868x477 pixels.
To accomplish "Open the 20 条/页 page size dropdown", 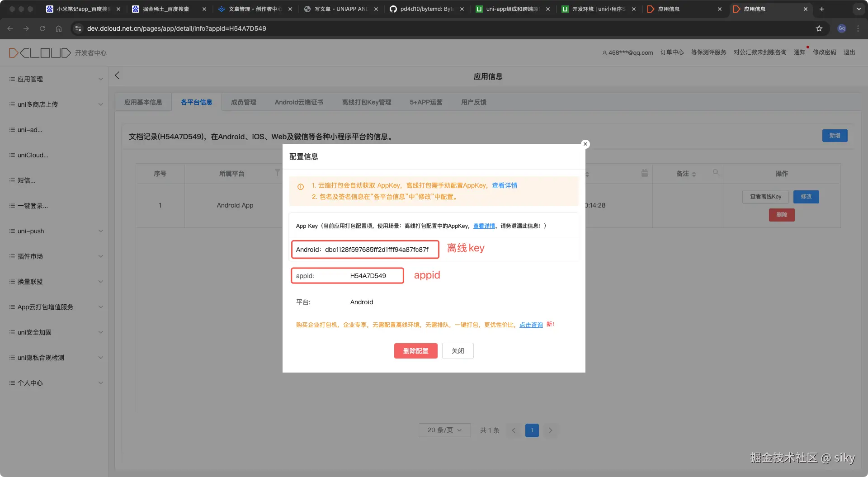I will [444, 430].
